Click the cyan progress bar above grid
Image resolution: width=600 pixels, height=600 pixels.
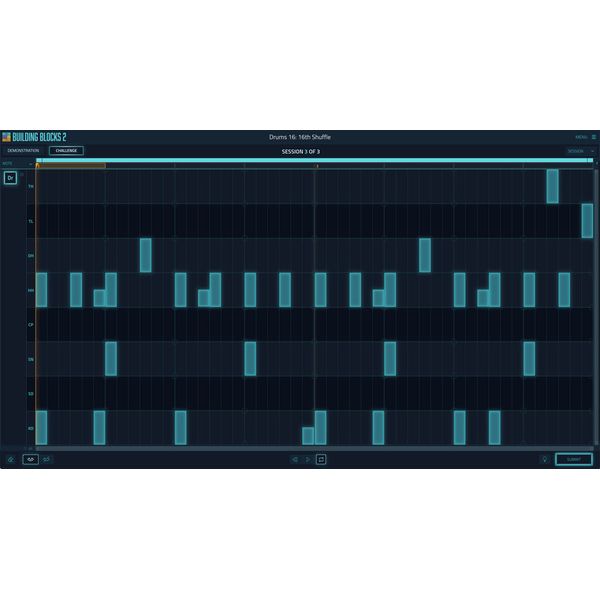coord(315,159)
